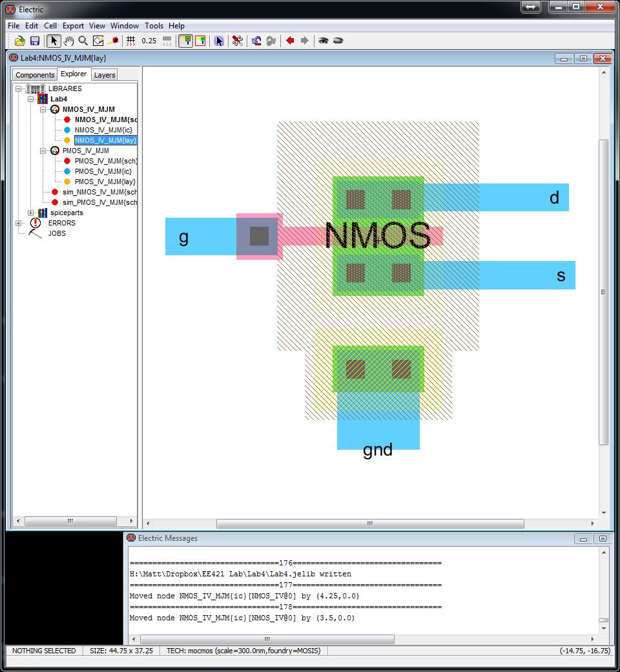620x672 pixels.
Task: Select the Pan window tool
Action: 68,40
